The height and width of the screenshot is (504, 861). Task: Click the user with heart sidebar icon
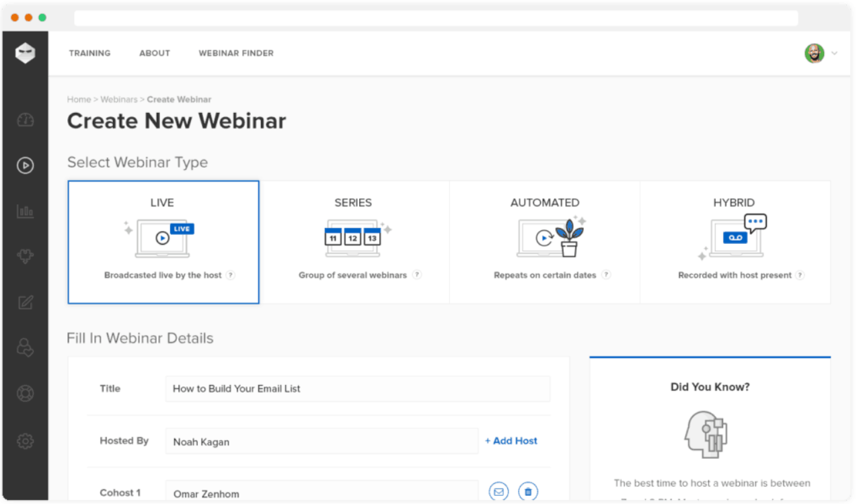[25, 347]
